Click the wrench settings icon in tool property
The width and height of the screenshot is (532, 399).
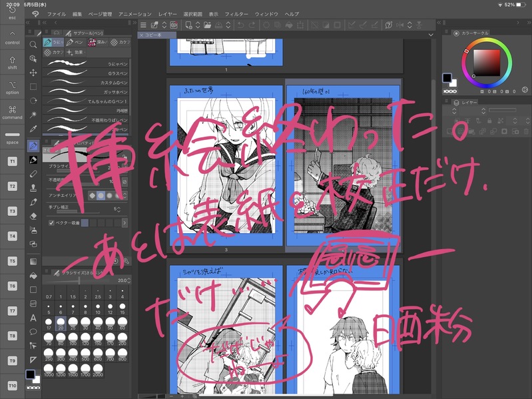127,261
